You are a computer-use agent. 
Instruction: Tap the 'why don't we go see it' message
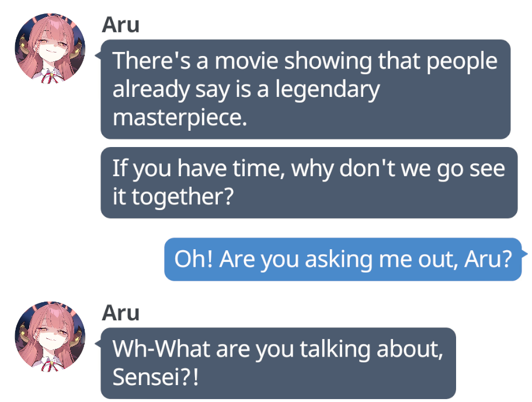pos(309,183)
